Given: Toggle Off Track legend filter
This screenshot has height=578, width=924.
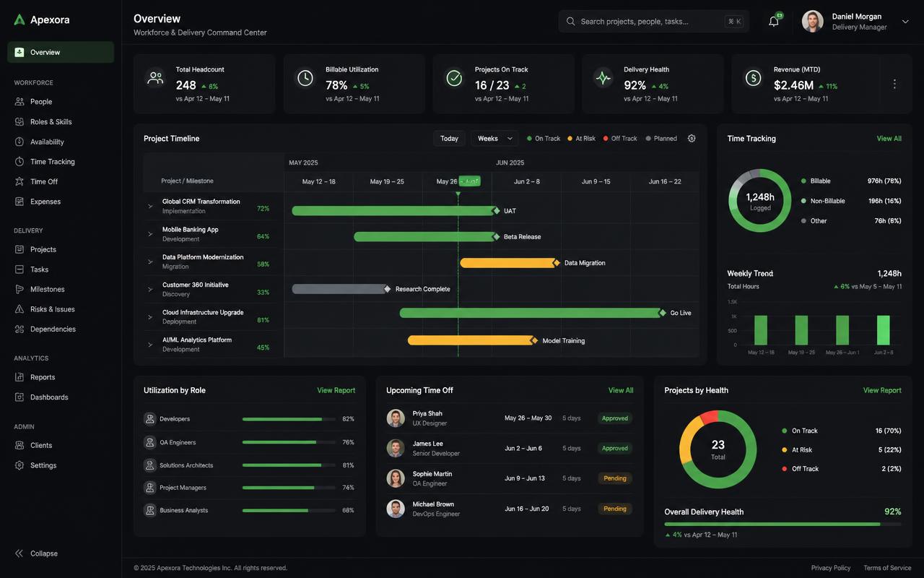Looking at the screenshot, I should click(x=620, y=139).
